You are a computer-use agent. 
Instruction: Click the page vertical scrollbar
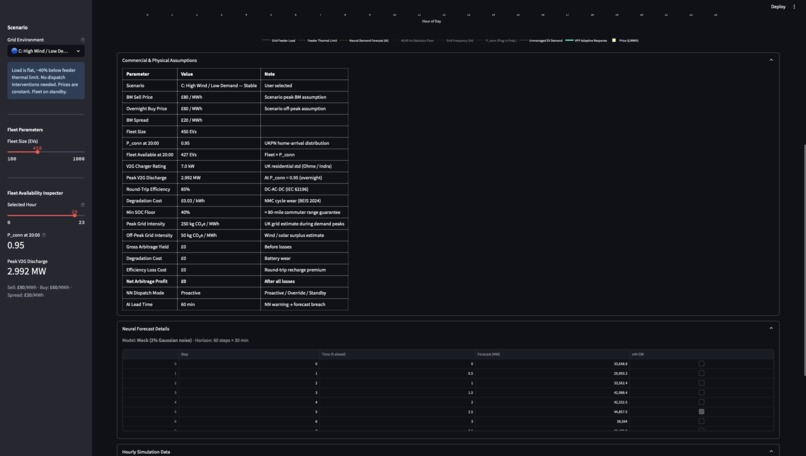coord(804,260)
